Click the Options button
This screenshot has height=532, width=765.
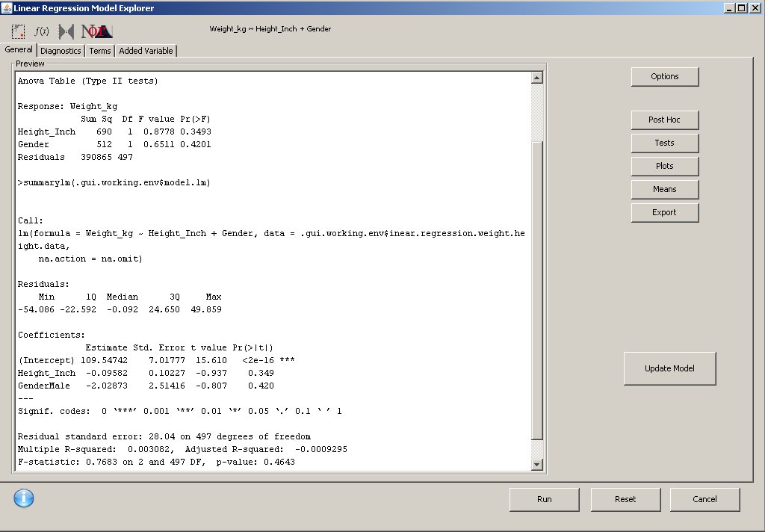click(x=664, y=77)
